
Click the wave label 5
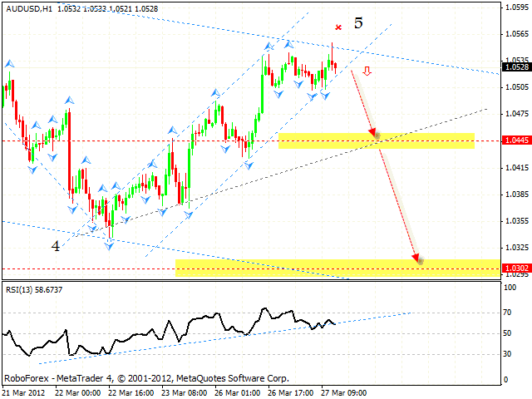[358, 22]
